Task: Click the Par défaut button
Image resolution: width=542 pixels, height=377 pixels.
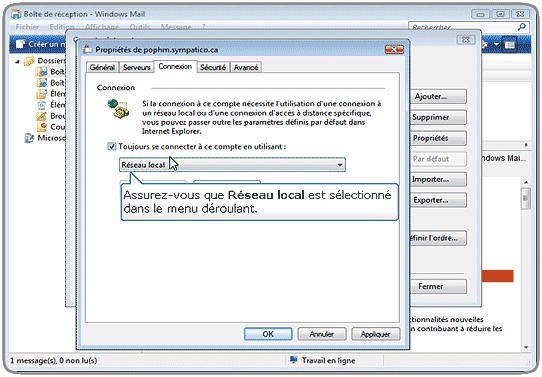Action: [x=439, y=159]
